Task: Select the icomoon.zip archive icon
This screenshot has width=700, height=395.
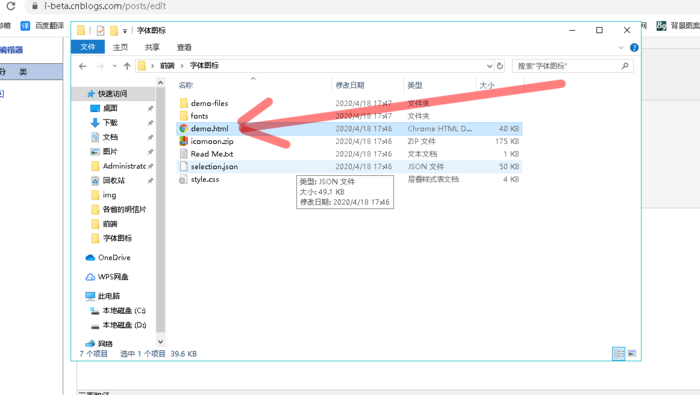Action: [183, 141]
